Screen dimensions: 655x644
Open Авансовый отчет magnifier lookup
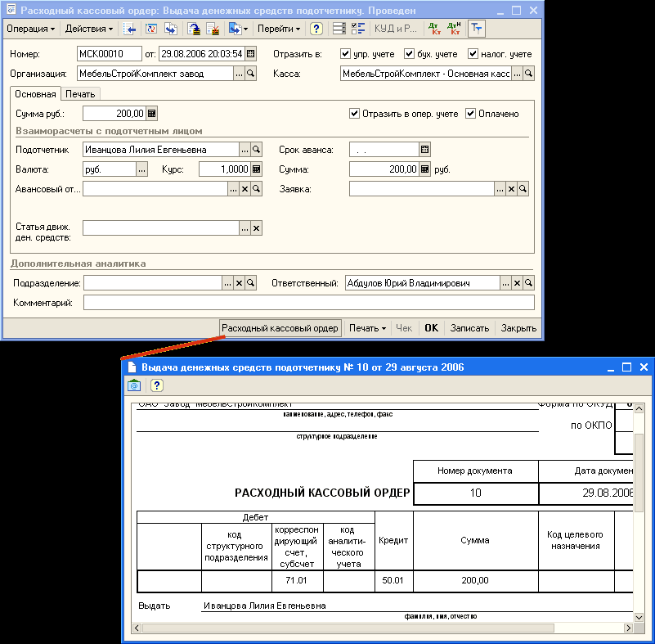[257, 189]
